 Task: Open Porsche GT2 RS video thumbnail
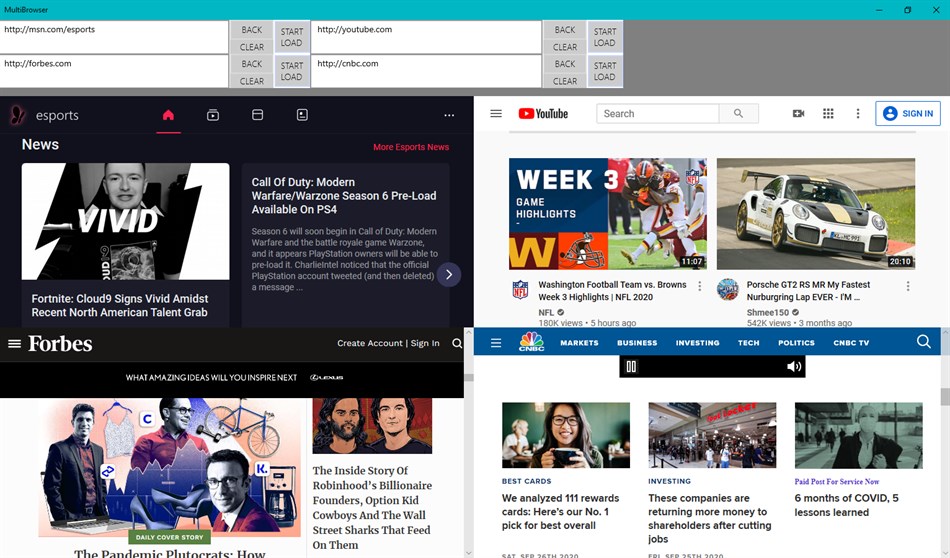(x=815, y=213)
